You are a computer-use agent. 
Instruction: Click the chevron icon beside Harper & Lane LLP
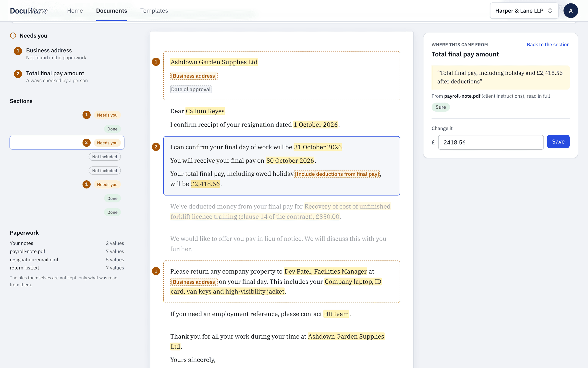pos(550,11)
